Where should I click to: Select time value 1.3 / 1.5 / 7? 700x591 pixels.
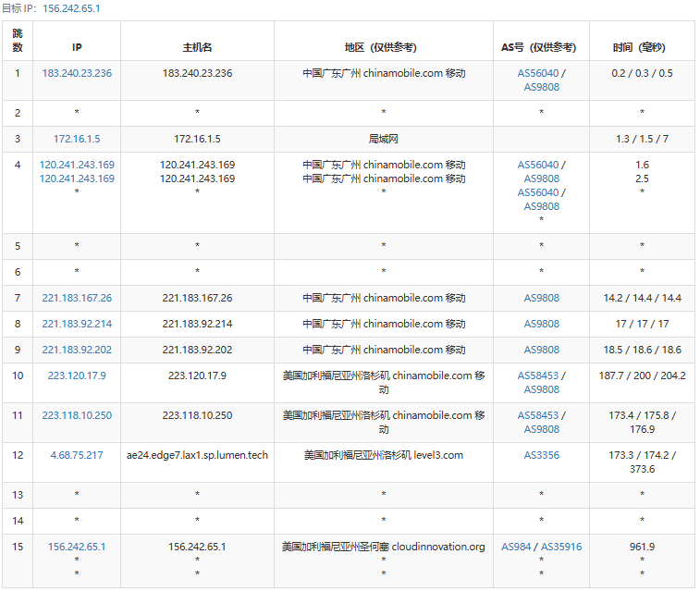[642, 139]
